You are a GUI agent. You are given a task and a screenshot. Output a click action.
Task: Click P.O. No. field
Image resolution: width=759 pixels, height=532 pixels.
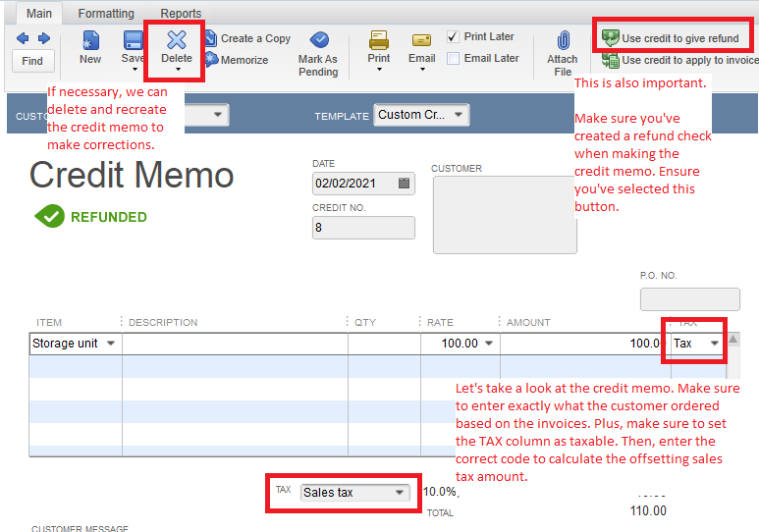[690, 299]
